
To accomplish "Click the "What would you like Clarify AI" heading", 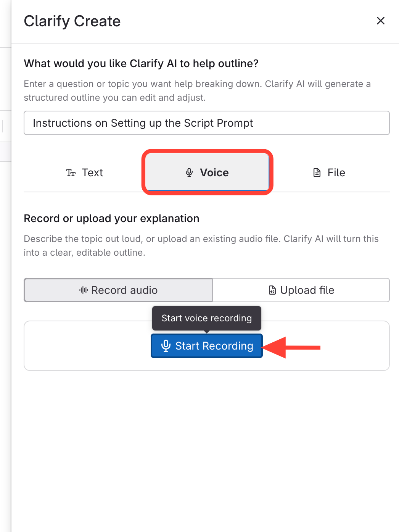I will click(x=141, y=63).
